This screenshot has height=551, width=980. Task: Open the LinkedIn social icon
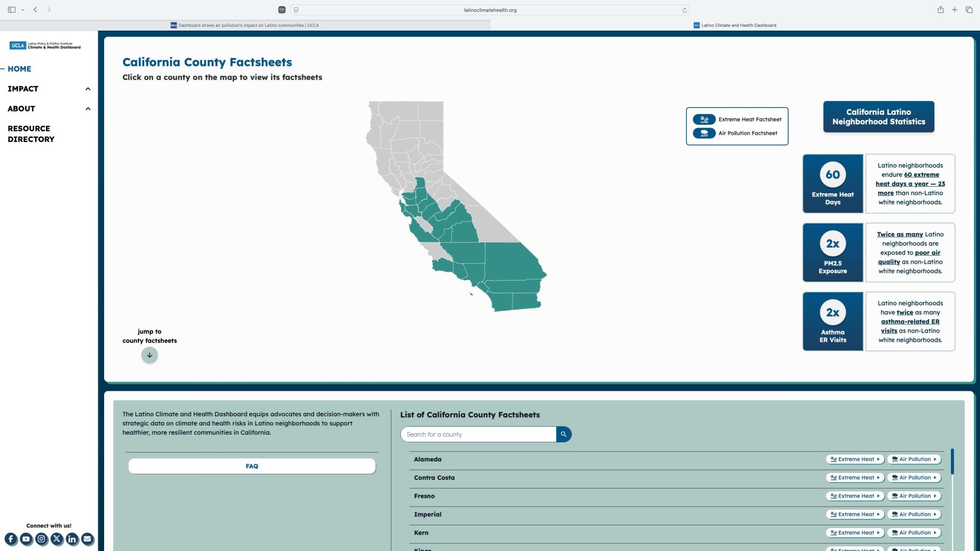pos(72,539)
